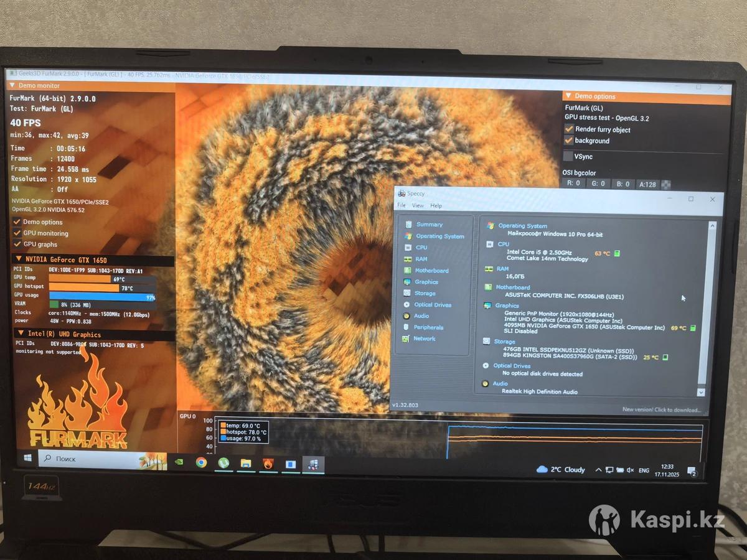Enable the VSync checkbox

click(568, 157)
